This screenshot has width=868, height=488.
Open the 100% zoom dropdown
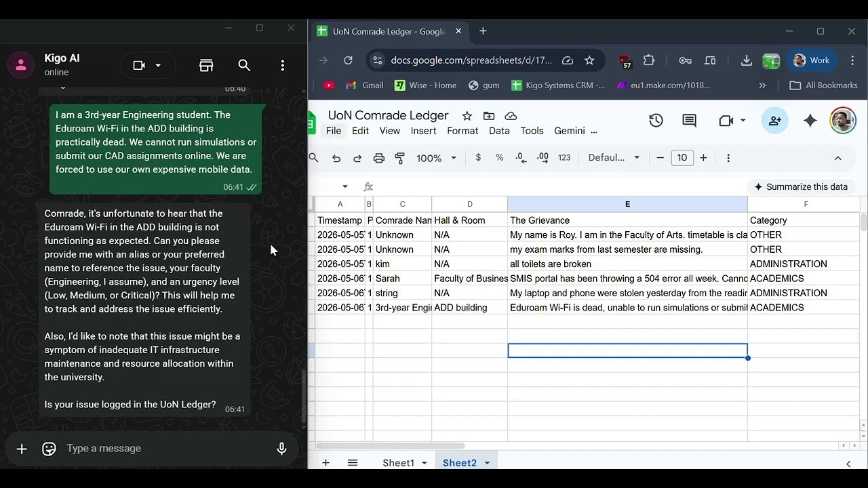click(436, 158)
